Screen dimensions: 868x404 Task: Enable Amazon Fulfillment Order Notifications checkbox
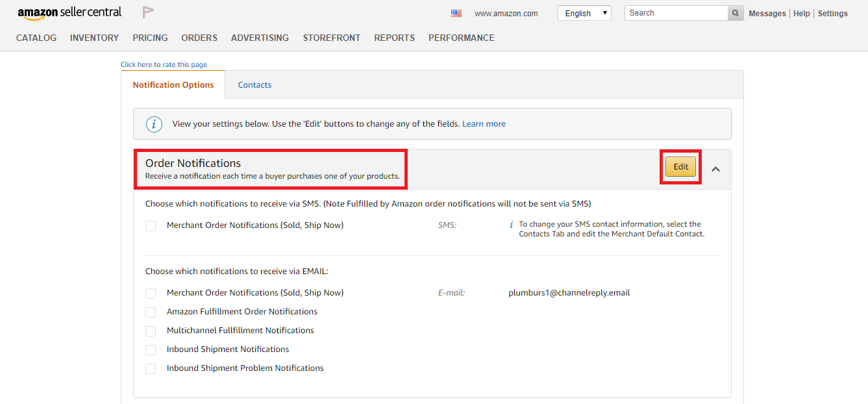pyautogui.click(x=151, y=312)
